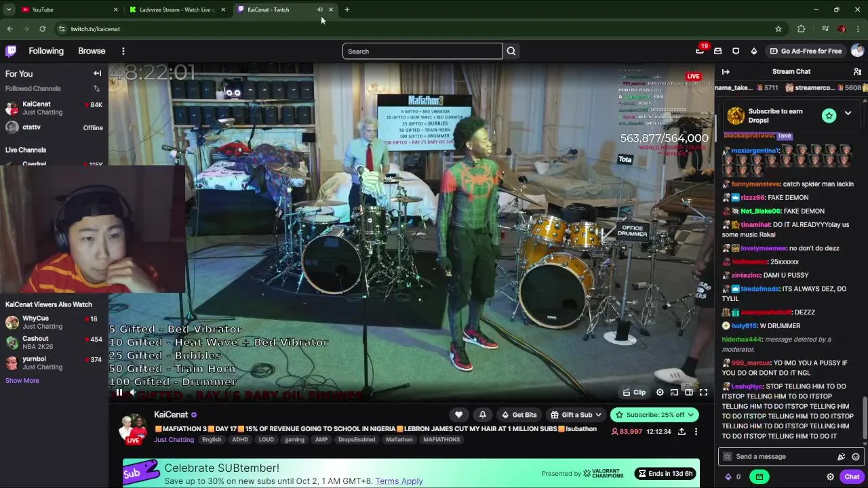Click the Twitch Search field
The image size is (868, 488).
coord(422,52)
